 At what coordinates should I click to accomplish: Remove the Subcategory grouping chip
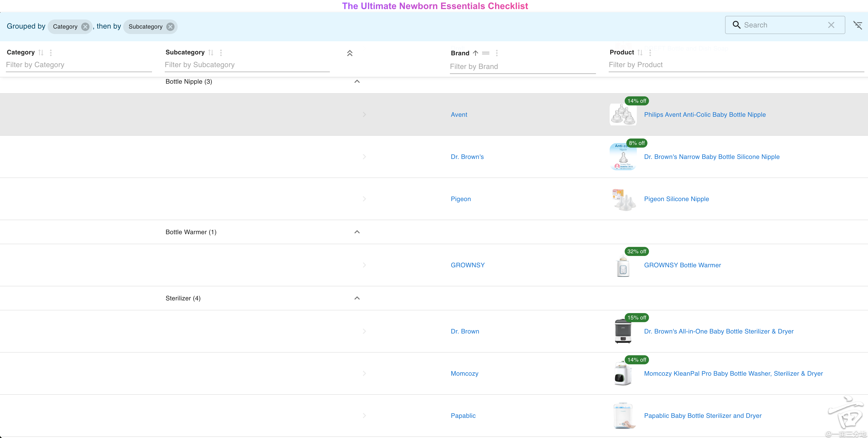tap(171, 27)
